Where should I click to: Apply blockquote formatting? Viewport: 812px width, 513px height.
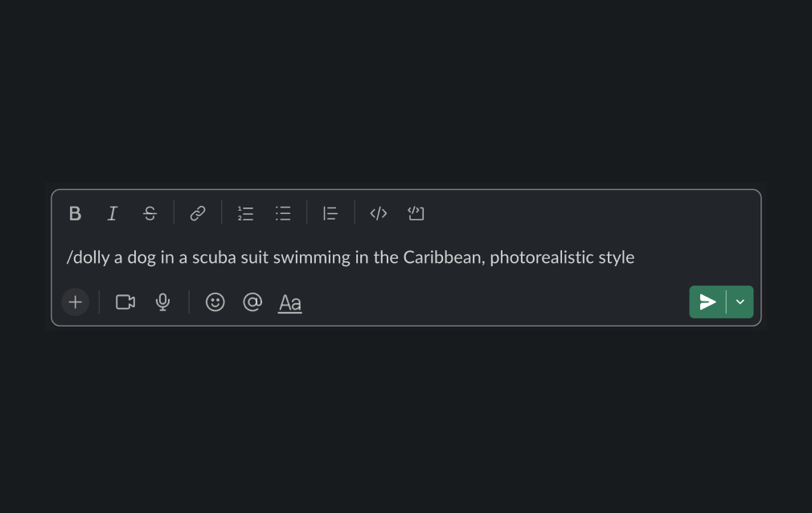330,214
